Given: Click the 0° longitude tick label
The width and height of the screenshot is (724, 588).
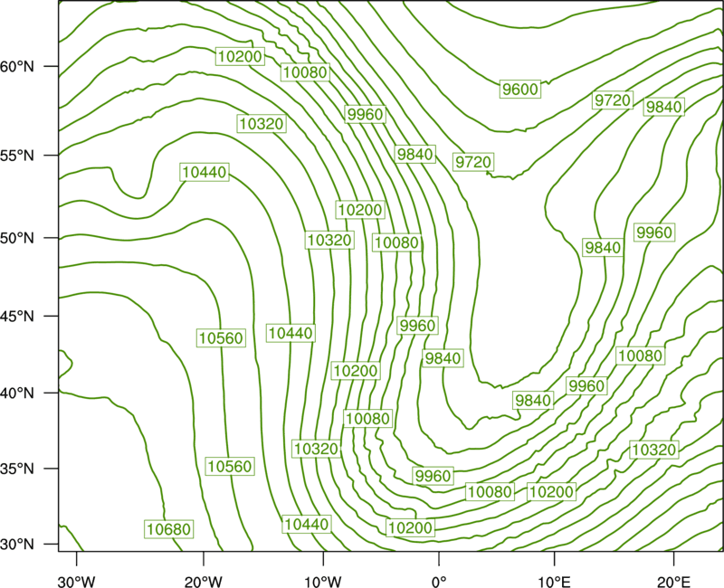Looking at the screenshot, I should pyautogui.click(x=439, y=582).
